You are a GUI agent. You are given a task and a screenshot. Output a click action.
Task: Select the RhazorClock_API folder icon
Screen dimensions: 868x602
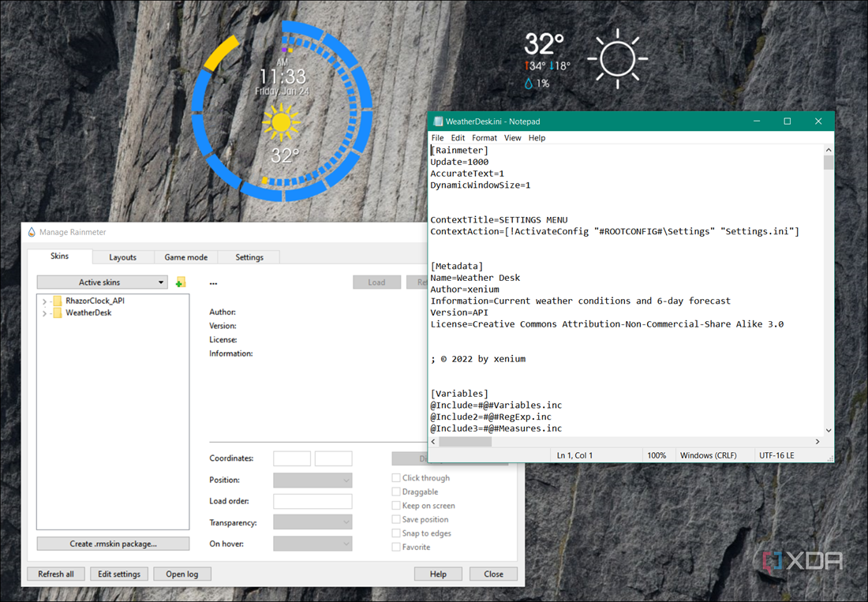57,300
